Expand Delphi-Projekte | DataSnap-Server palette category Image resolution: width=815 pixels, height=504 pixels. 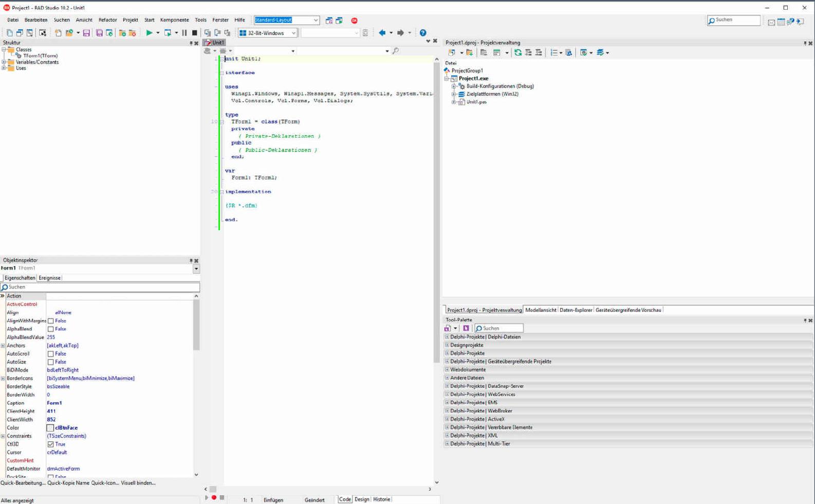point(447,386)
